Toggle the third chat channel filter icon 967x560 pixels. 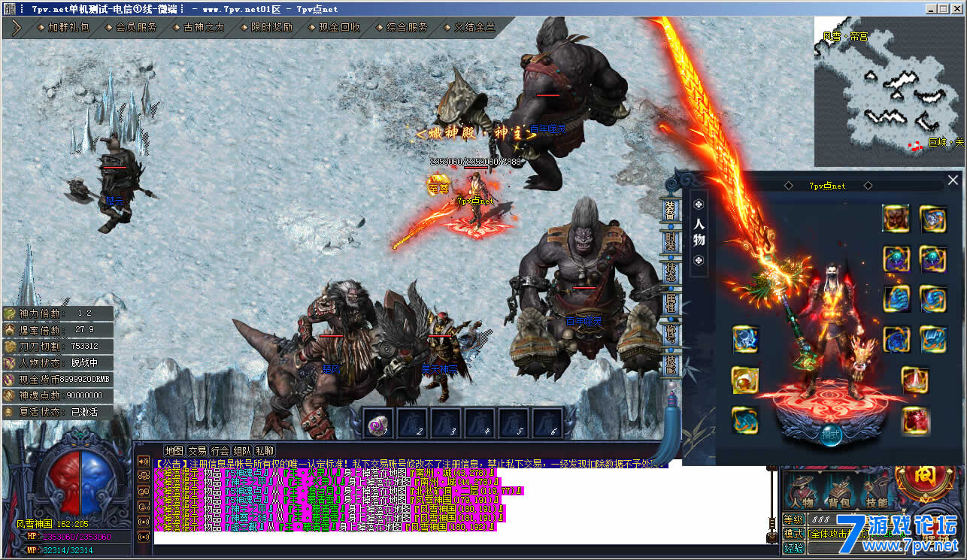coord(143,492)
